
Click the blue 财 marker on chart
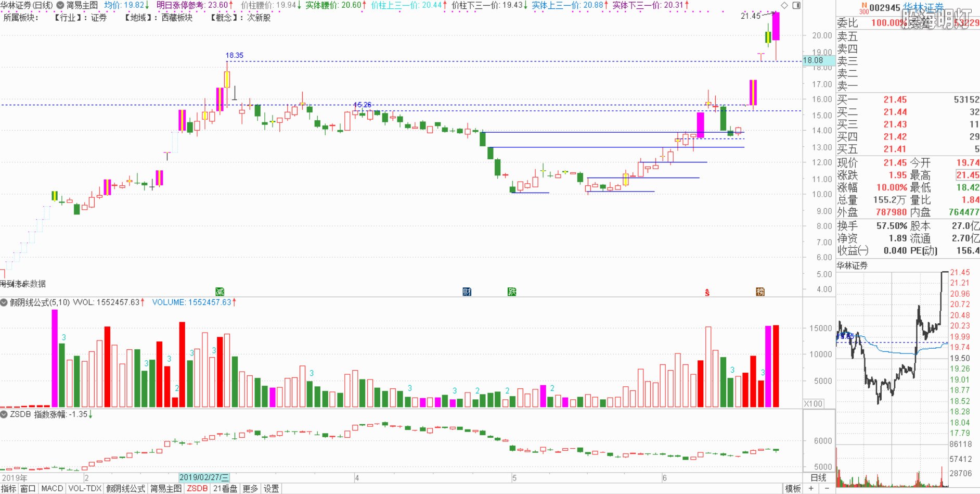tap(467, 292)
